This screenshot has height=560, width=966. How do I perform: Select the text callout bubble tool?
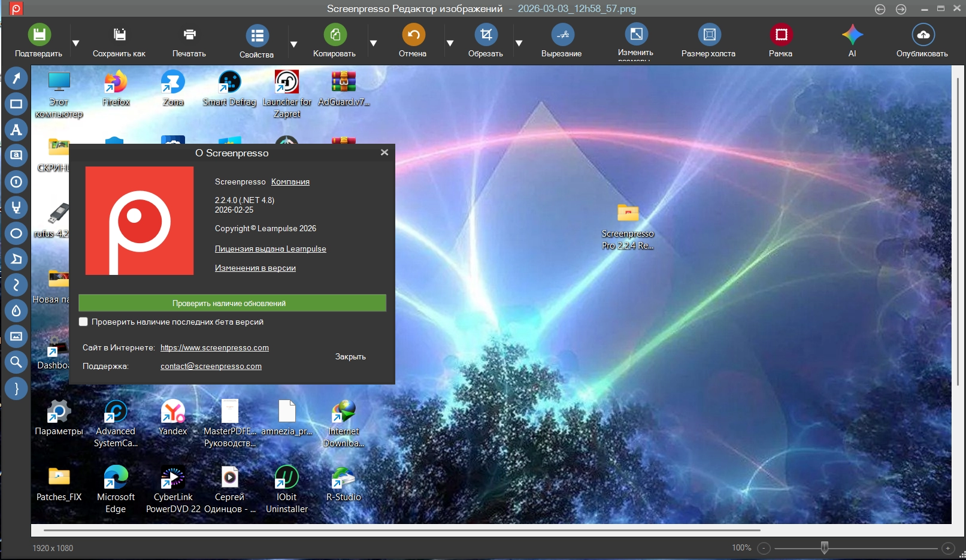coord(16,156)
